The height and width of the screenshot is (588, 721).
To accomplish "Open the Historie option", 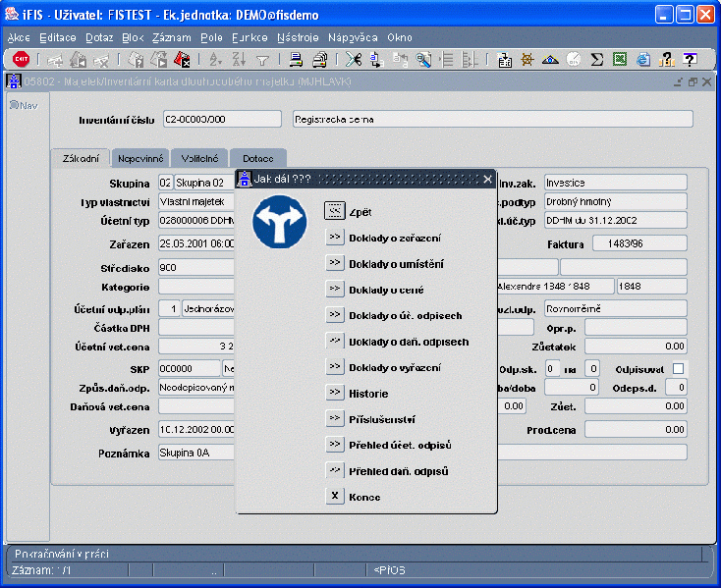I will tap(334, 393).
